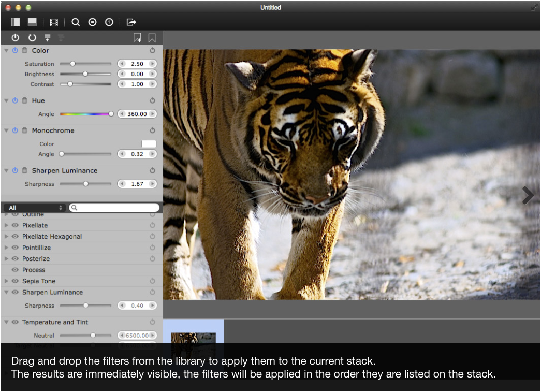Reset the Color filter settings

point(153,50)
